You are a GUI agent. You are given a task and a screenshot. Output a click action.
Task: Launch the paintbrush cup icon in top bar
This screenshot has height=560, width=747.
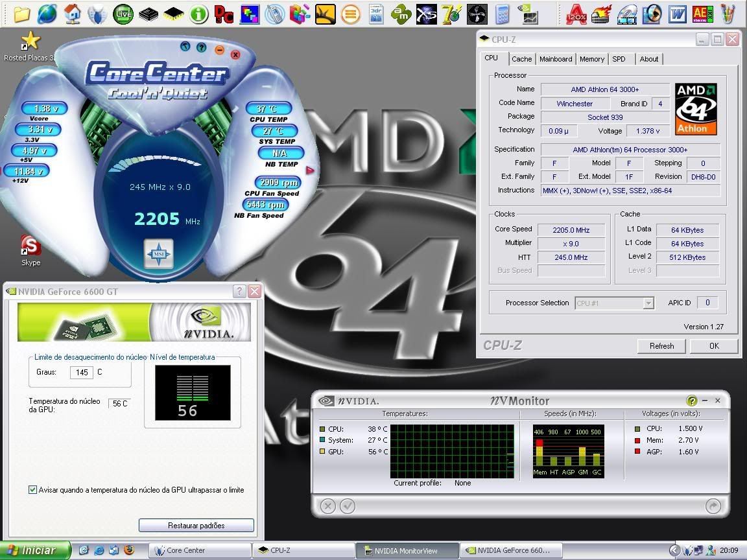coord(728,14)
